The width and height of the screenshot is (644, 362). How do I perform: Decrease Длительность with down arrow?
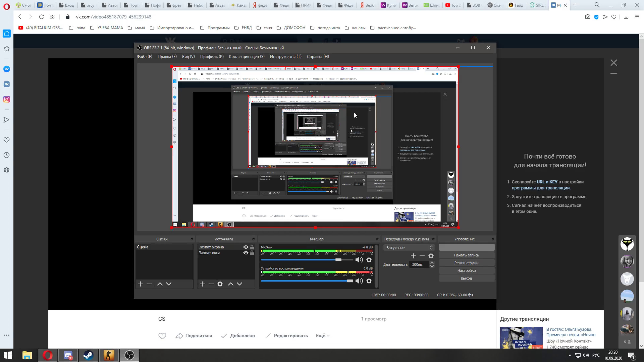point(432,266)
